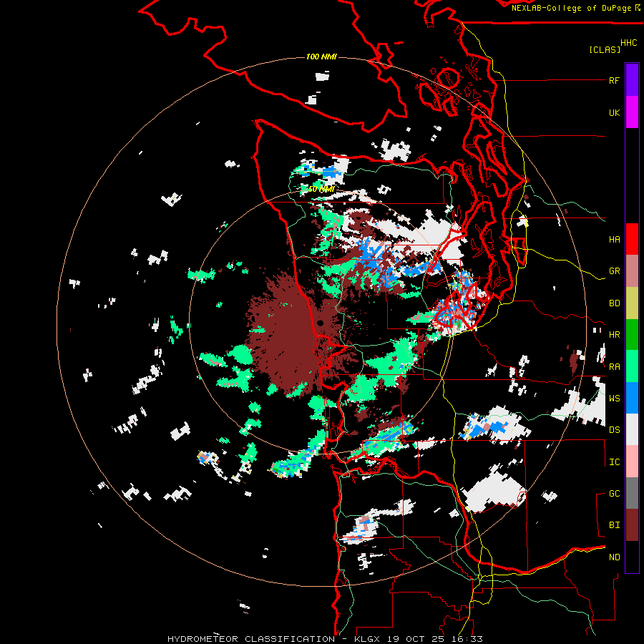Click the GR legend label

(x=614, y=271)
